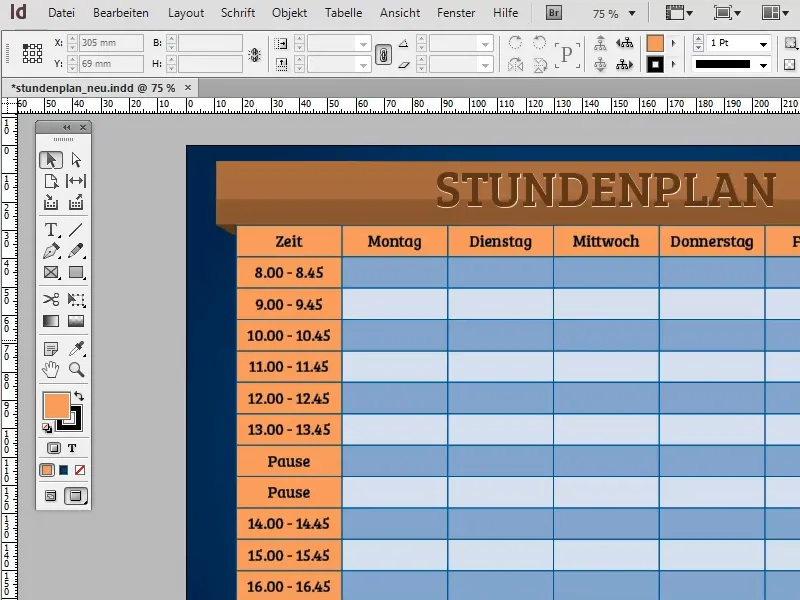Image resolution: width=800 pixels, height=600 pixels.
Task: Select the Selection tool (black arrow)
Action: click(x=51, y=160)
